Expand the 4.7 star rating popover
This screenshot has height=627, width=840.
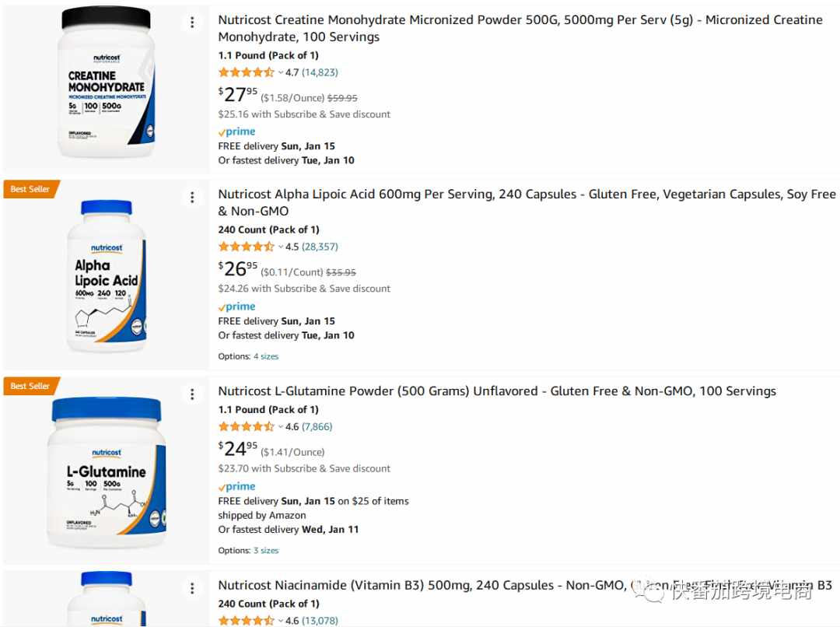(x=250, y=72)
